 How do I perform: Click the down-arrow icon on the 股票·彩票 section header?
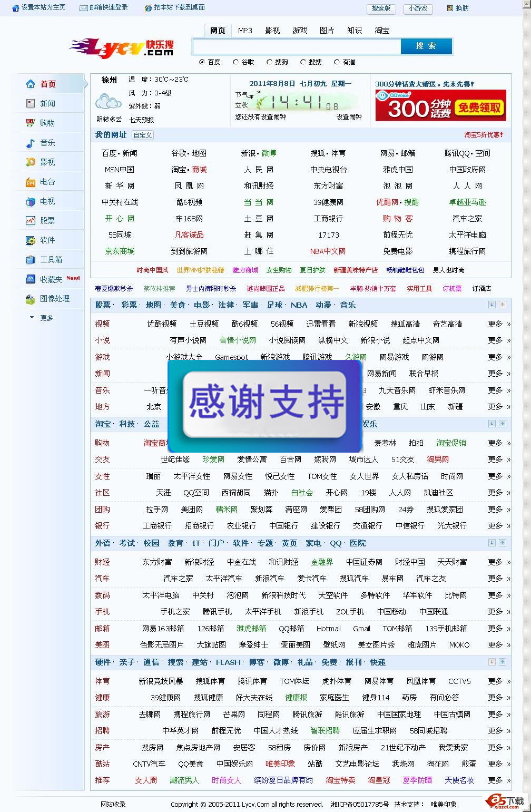[x=491, y=305]
